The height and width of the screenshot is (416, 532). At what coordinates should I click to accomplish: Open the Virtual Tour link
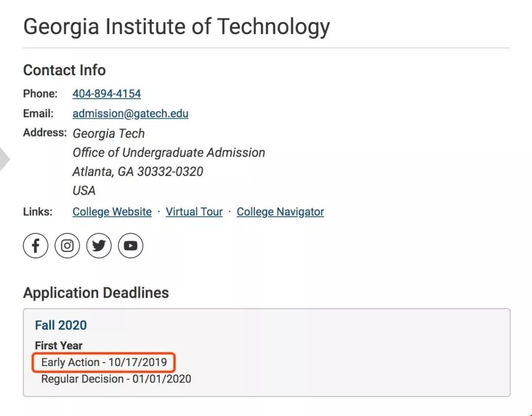(194, 211)
